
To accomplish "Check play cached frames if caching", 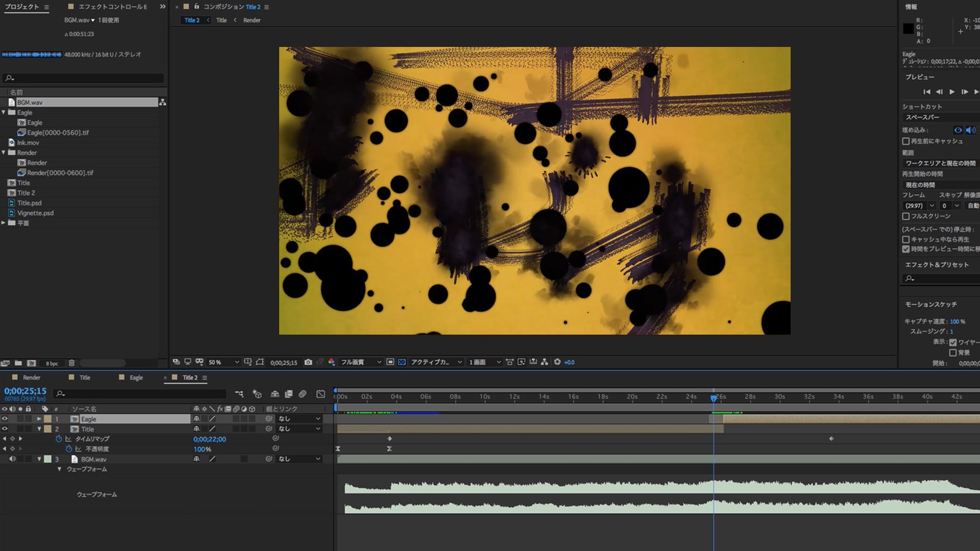I will (x=906, y=239).
